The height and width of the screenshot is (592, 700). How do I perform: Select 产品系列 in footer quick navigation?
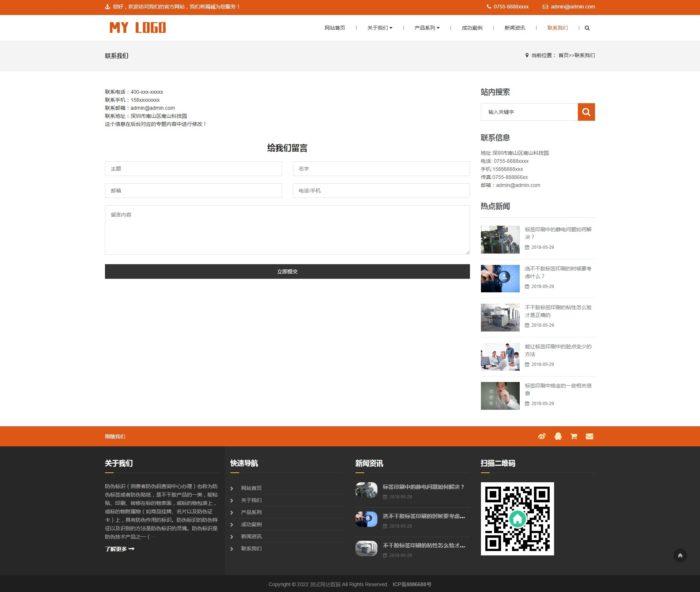point(251,512)
